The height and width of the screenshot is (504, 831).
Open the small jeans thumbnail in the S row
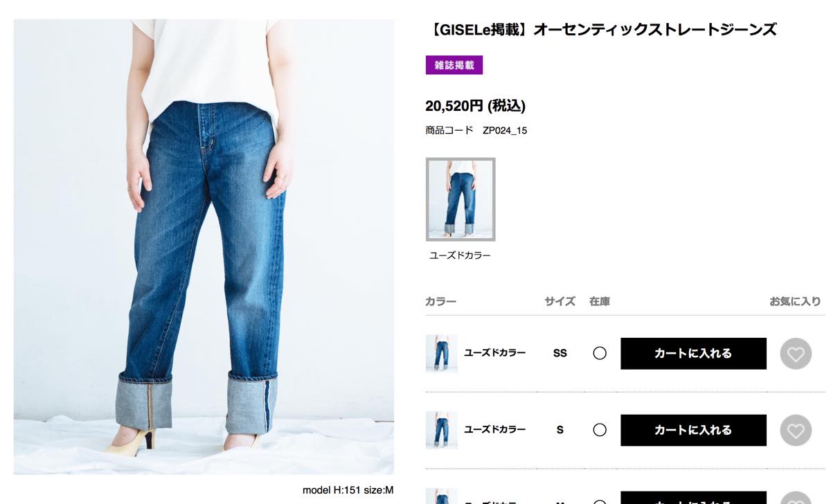click(441, 430)
